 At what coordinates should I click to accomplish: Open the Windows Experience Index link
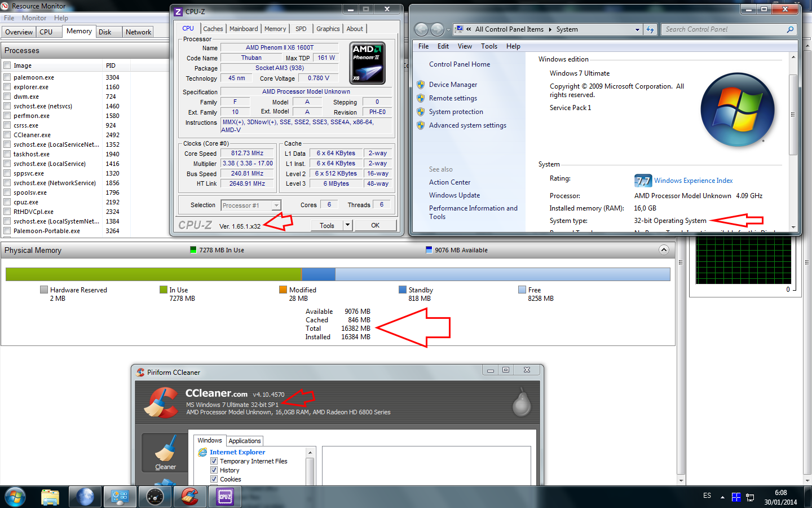click(x=694, y=181)
